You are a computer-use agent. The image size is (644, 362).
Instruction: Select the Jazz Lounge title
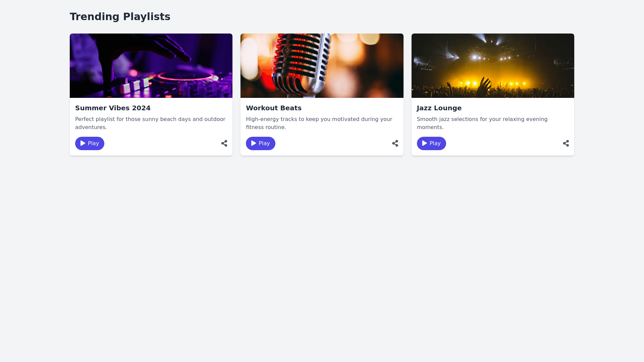coord(439,108)
